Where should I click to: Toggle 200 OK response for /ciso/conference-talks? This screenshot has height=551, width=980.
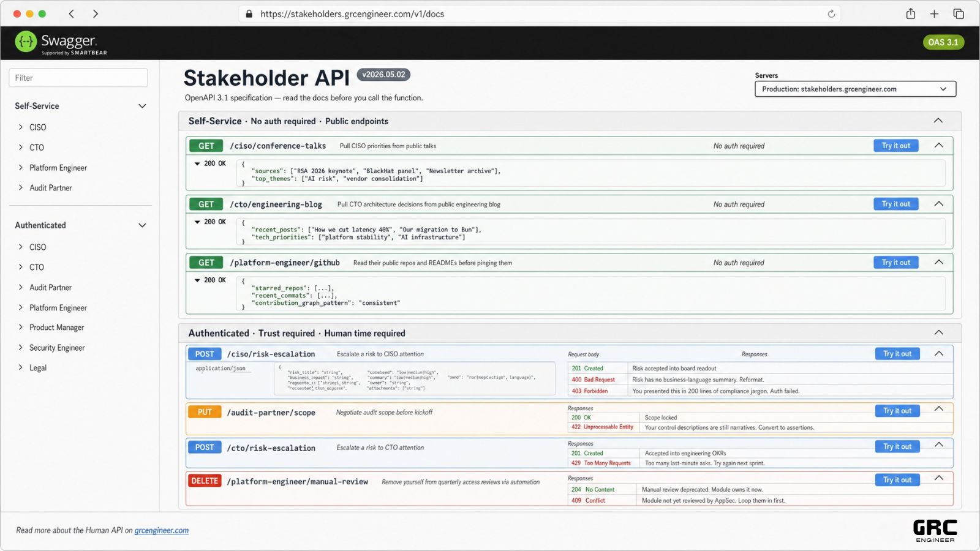pyautogui.click(x=210, y=163)
